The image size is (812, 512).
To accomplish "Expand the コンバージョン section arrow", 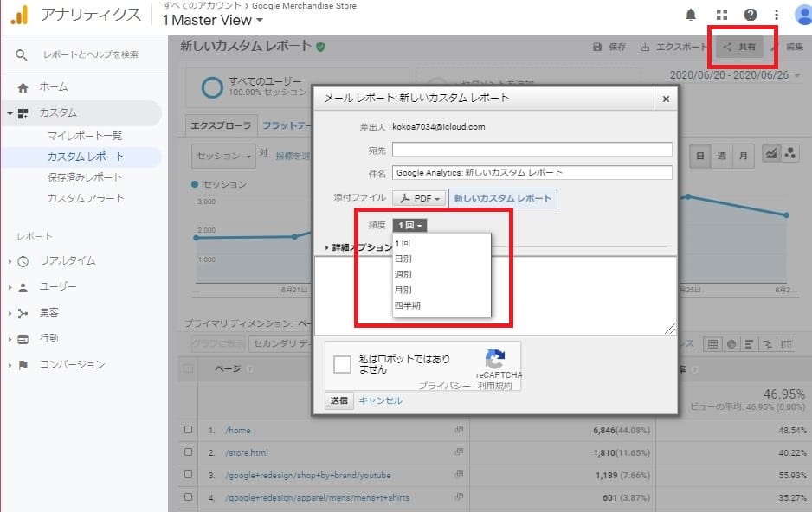I will pos(10,365).
